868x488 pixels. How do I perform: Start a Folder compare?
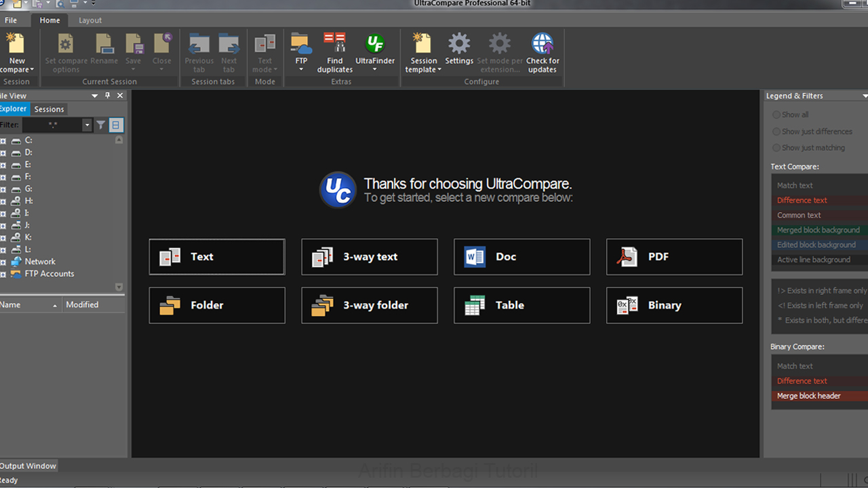(217, 305)
